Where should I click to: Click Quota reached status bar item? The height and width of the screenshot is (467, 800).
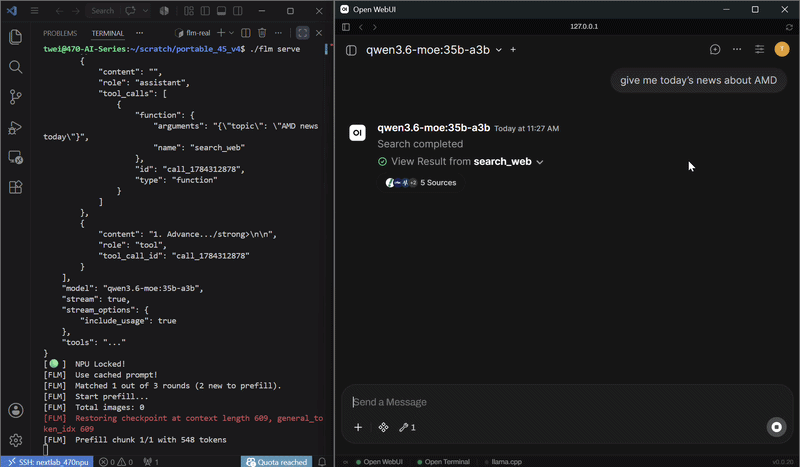(277, 462)
